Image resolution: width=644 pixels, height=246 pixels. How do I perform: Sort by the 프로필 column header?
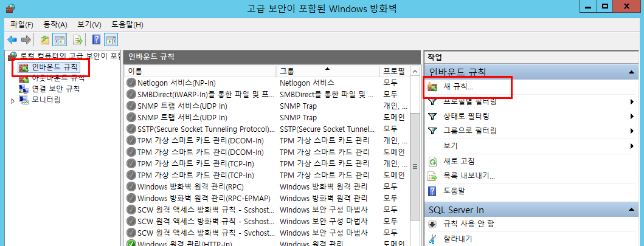(394, 71)
